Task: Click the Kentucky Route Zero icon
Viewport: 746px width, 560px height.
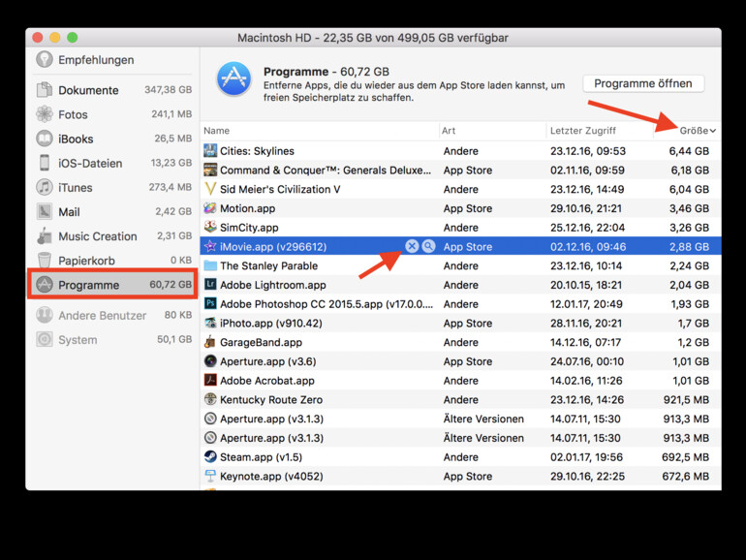Action: coord(210,399)
